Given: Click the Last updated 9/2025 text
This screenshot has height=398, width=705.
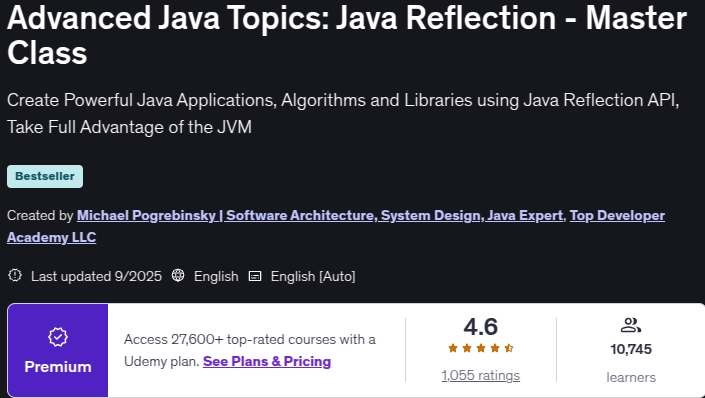Looking at the screenshot, I should click(96, 276).
